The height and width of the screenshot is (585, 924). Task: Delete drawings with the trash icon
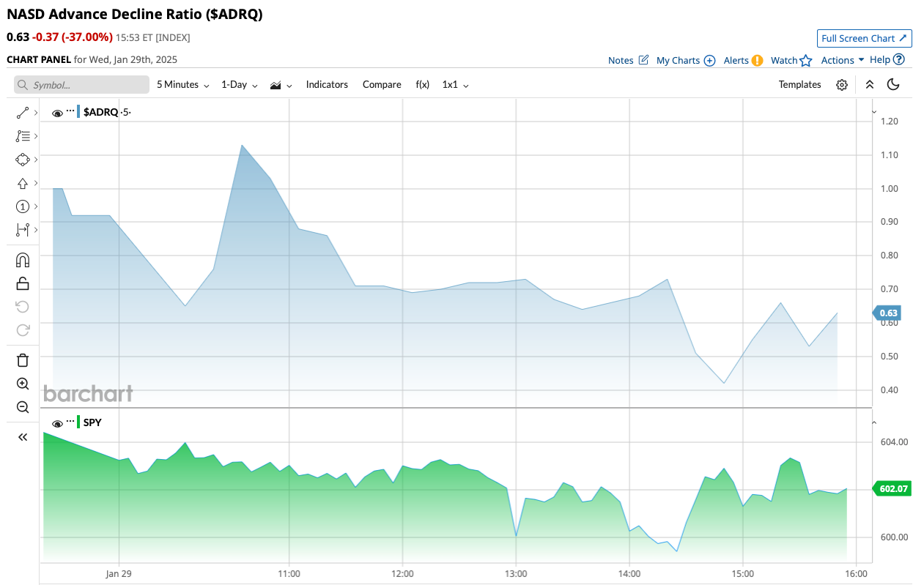click(x=23, y=359)
